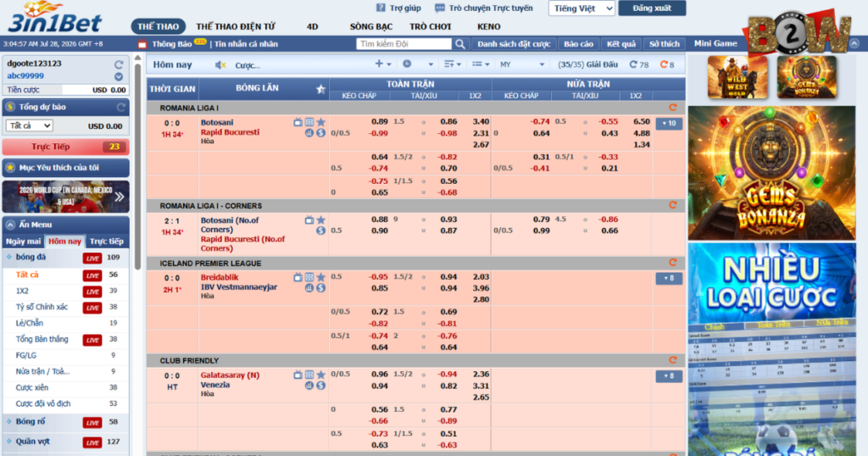Open the MY odds type dropdown
The width and height of the screenshot is (868, 456).
pos(521,64)
